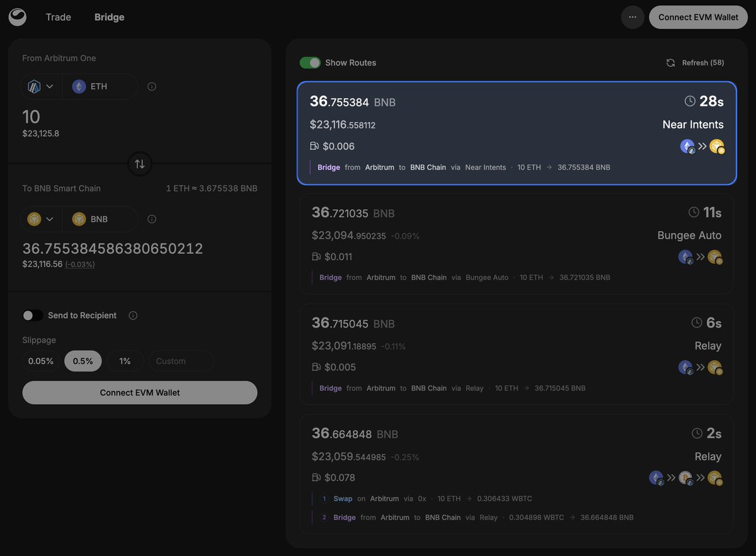
Task: Click the info icon next to BNB
Action: [152, 219]
